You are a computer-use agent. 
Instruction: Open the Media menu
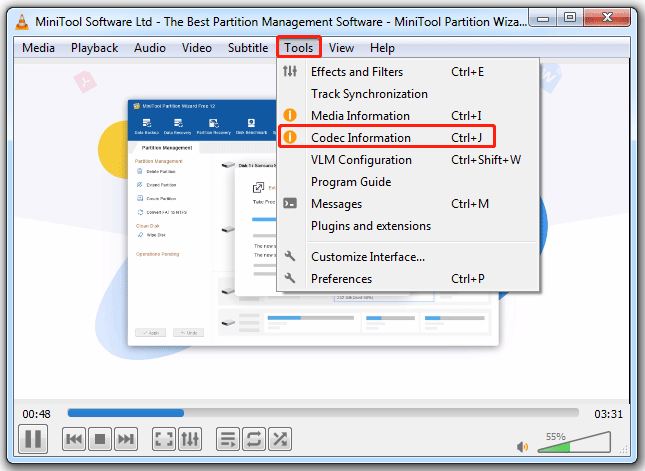point(38,48)
